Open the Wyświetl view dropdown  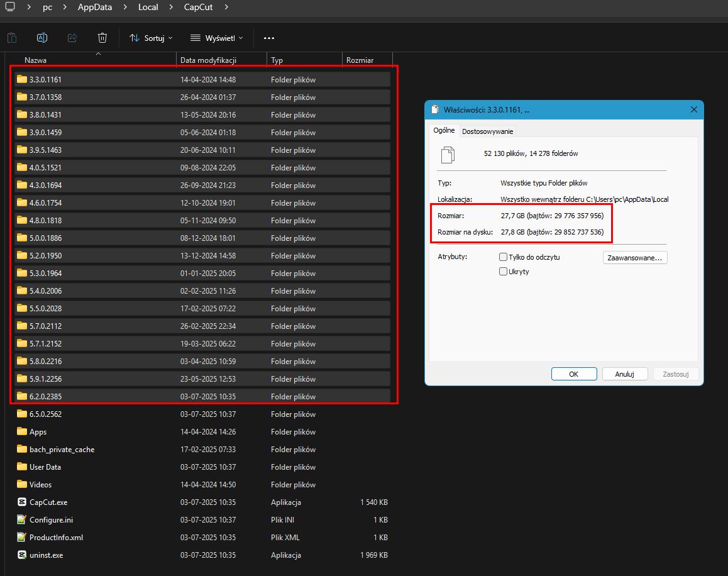pos(216,38)
